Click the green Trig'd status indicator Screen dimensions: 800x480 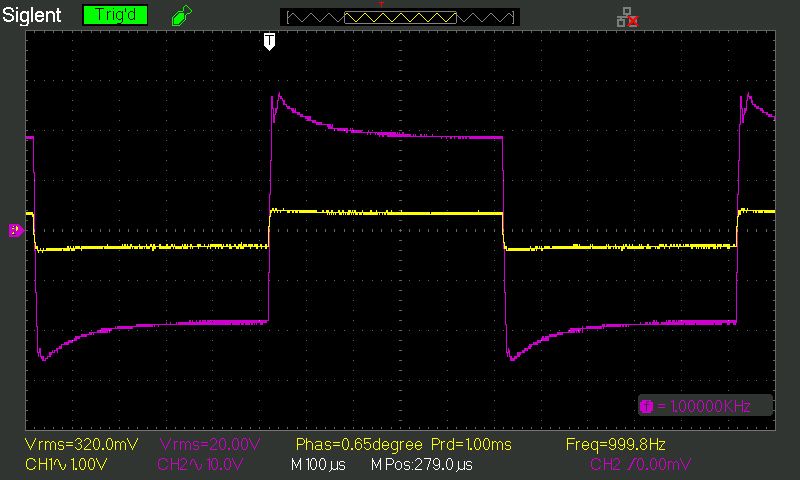coord(115,15)
